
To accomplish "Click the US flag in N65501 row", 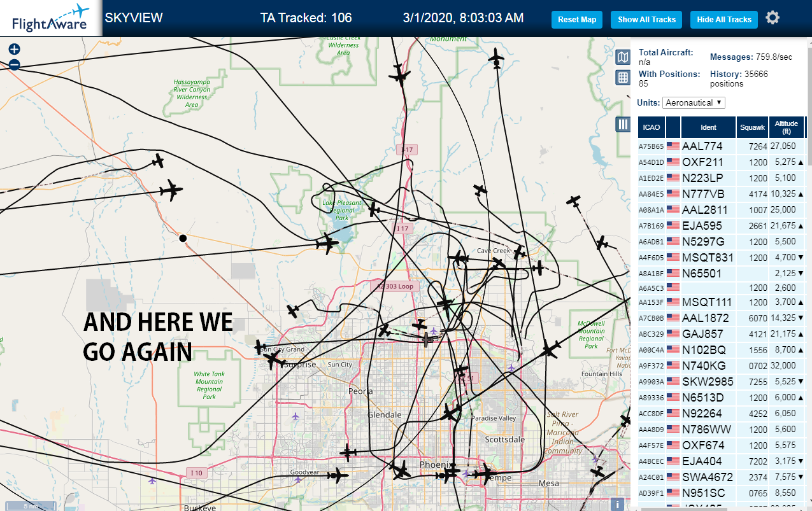I will (673, 274).
